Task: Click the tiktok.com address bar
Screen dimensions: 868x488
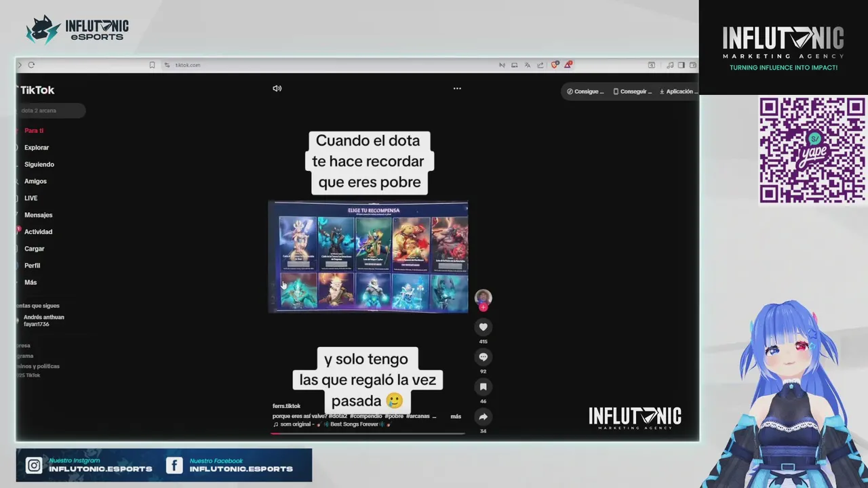Action: (x=187, y=65)
